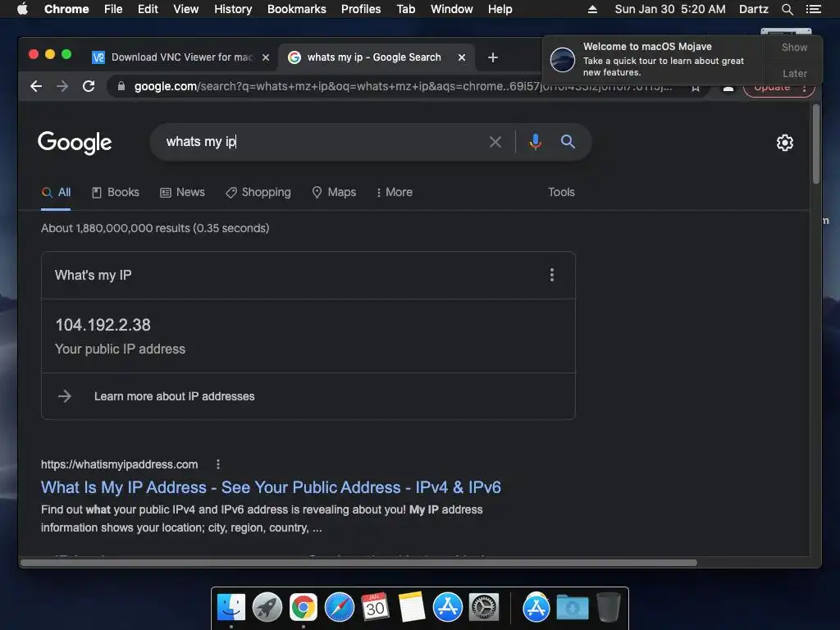Click the address bar URL
This screenshot has width=840, height=630.
click(x=402, y=86)
